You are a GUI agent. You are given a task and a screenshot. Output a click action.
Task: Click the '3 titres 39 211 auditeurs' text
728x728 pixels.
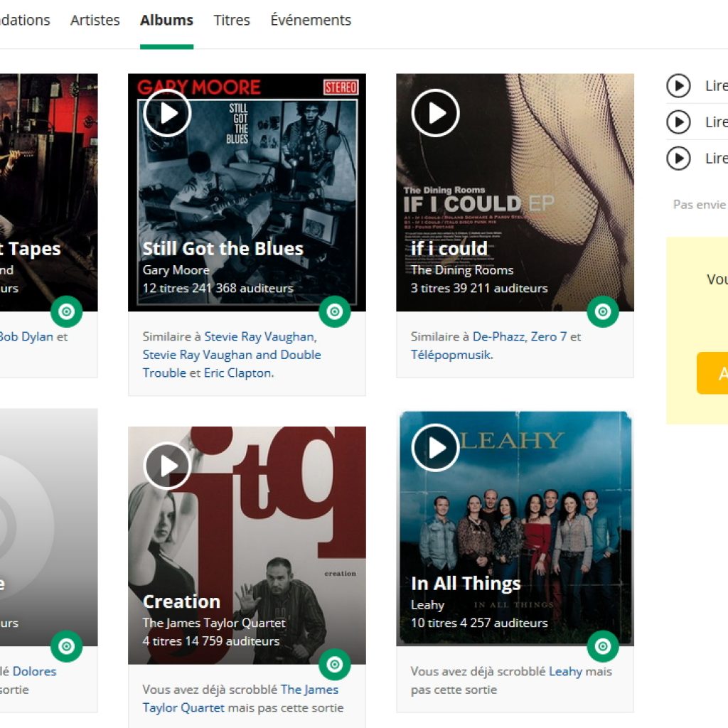[x=479, y=288]
